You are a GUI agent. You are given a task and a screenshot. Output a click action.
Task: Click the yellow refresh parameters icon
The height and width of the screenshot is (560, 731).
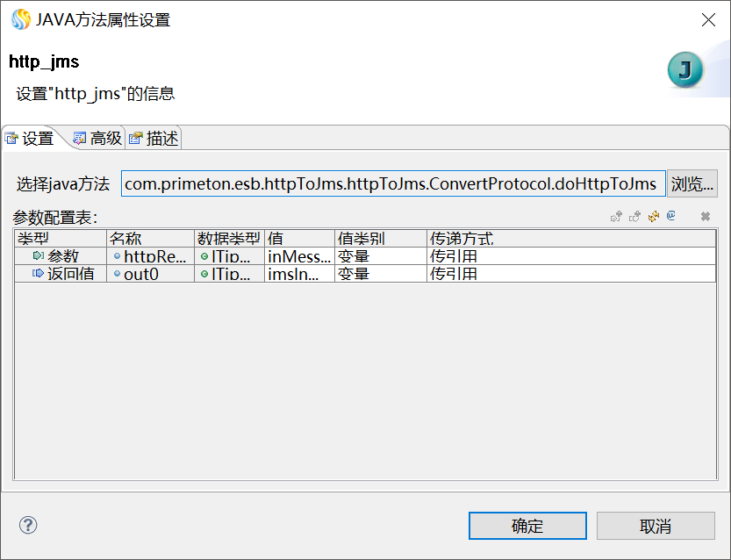tap(654, 216)
